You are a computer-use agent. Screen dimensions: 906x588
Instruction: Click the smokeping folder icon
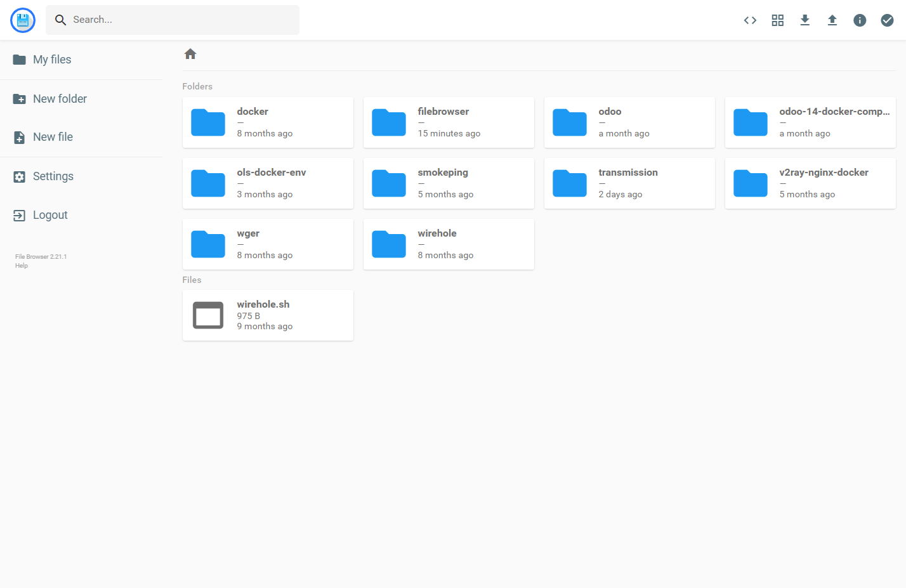389,183
